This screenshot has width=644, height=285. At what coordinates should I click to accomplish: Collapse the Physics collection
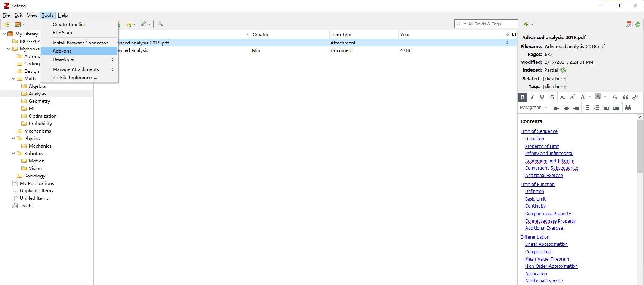click(x=13, y=138)
